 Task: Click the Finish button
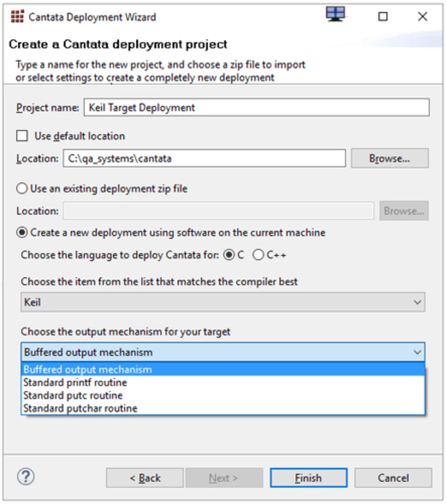point(308,478)
